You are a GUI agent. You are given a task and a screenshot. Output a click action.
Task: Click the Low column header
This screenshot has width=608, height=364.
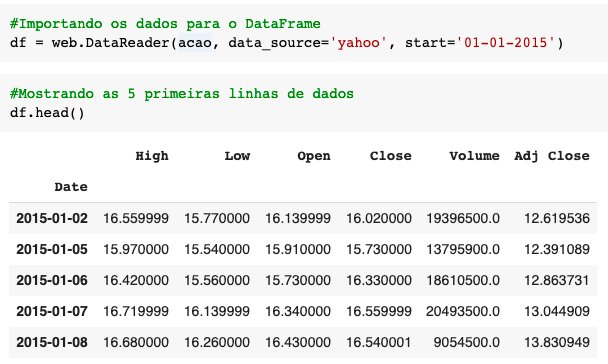237,156
